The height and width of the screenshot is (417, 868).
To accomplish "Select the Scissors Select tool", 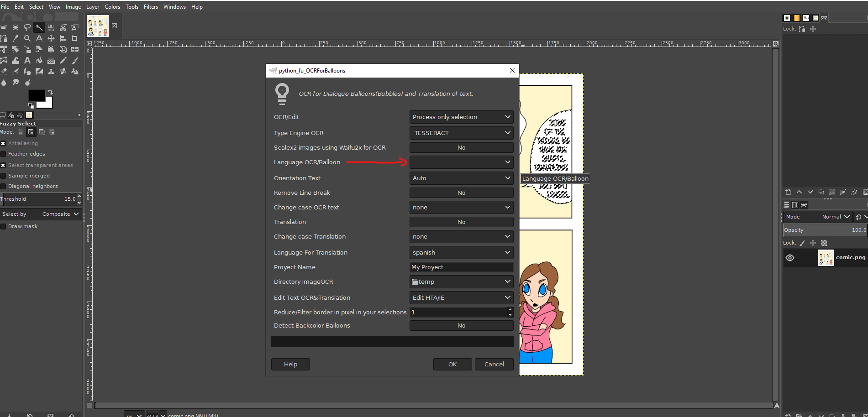I will (63, 28).
